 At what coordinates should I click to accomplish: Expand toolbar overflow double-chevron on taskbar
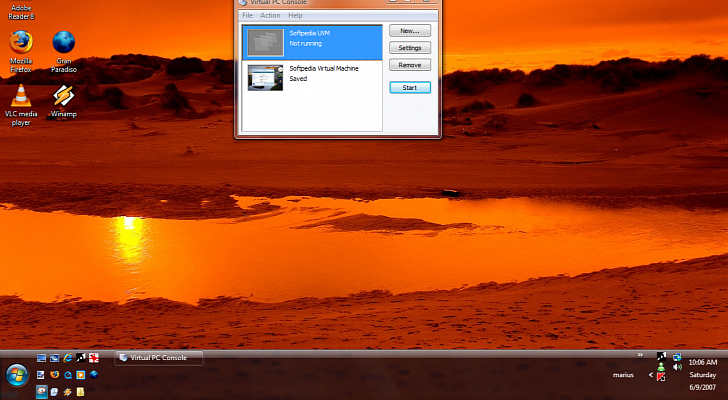(639, 355)
